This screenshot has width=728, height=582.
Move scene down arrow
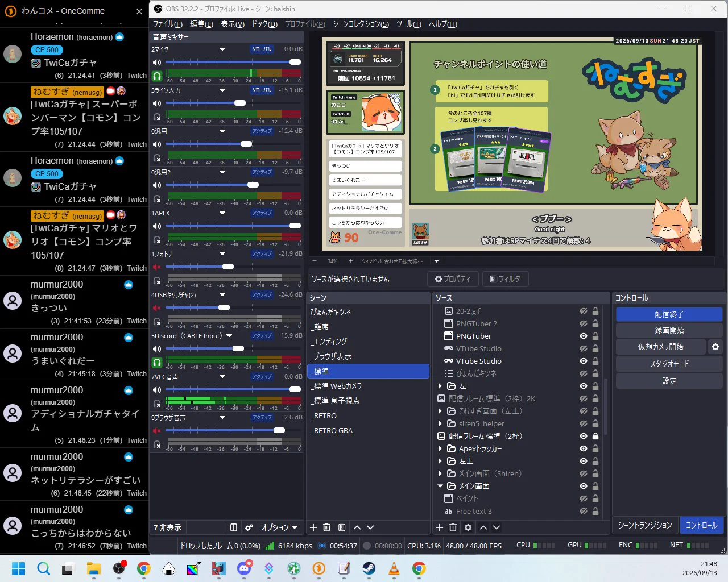(370, 527)
